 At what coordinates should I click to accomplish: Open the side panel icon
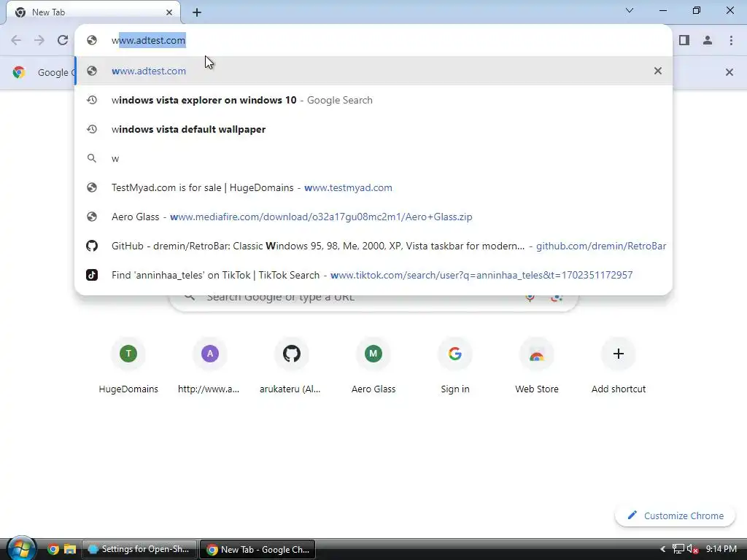[684, 40]
